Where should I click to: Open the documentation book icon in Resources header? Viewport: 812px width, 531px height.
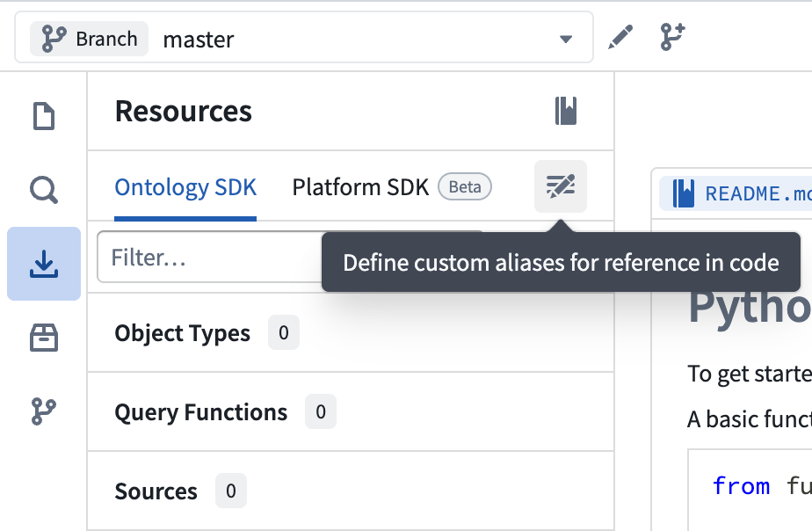[568, 110]
